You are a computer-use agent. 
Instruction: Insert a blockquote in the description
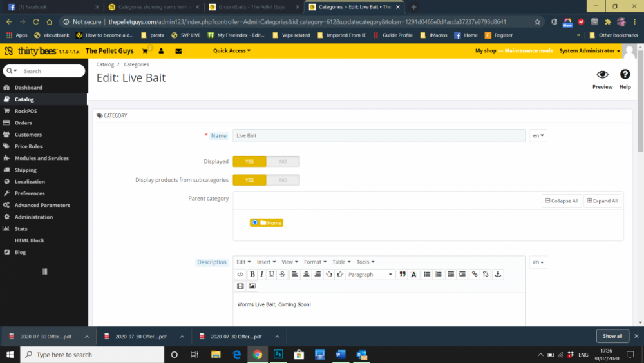pyautogui.click(x=402, y=274)
